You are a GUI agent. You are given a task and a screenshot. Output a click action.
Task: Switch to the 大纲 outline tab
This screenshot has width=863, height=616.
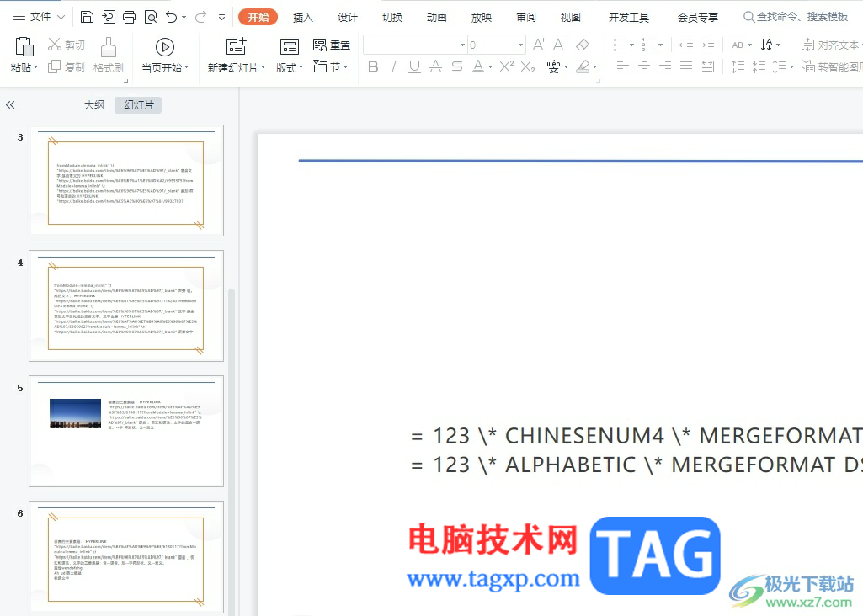pyautogui.click(x=93, y=104)
